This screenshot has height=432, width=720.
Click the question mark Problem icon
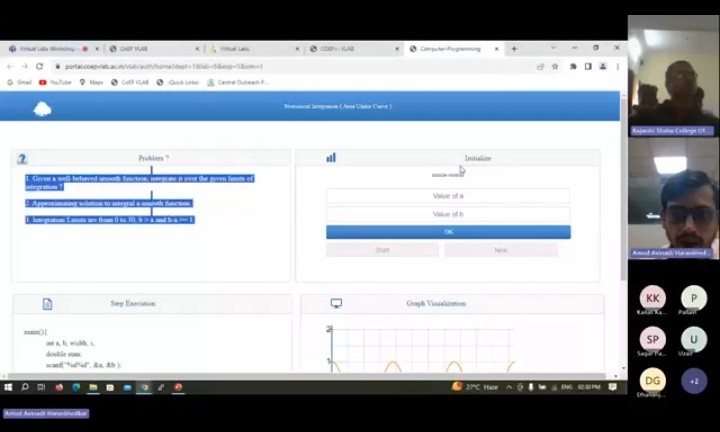coord(22,158)
